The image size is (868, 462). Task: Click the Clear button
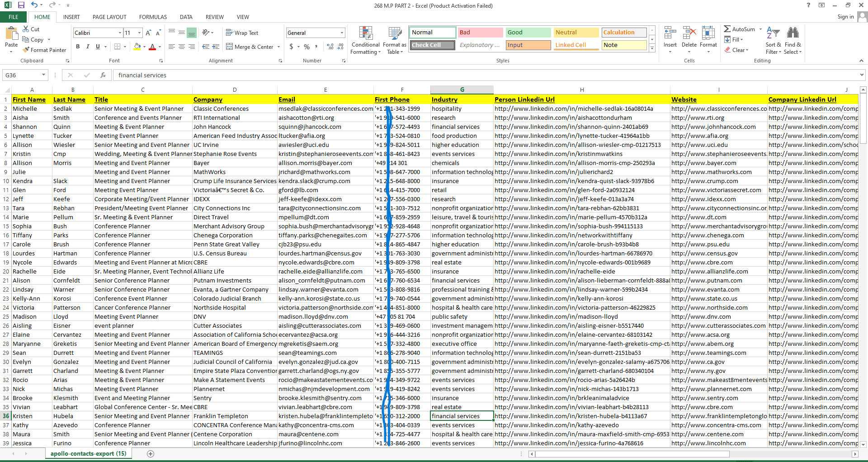pyautogui.click(x=737, y=50)
